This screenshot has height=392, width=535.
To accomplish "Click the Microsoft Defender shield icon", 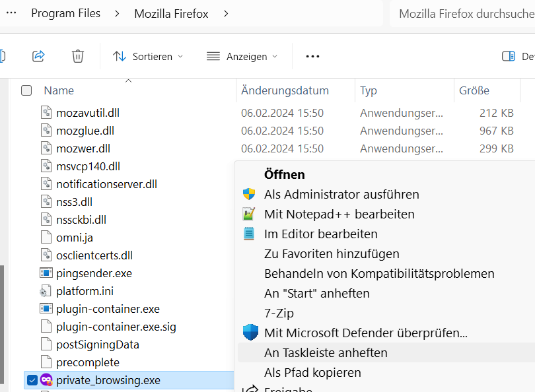I will 250,333.
